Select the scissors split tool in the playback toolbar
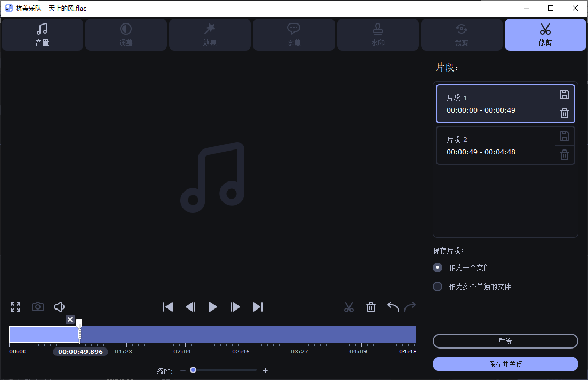 pyautogui.click(x=349, y=307)
